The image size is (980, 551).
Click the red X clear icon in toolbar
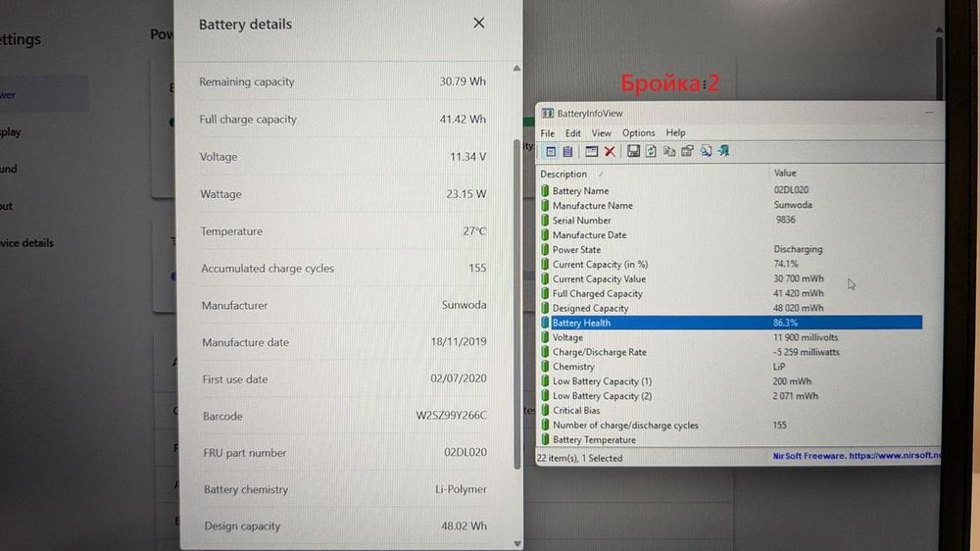[610, 151]
